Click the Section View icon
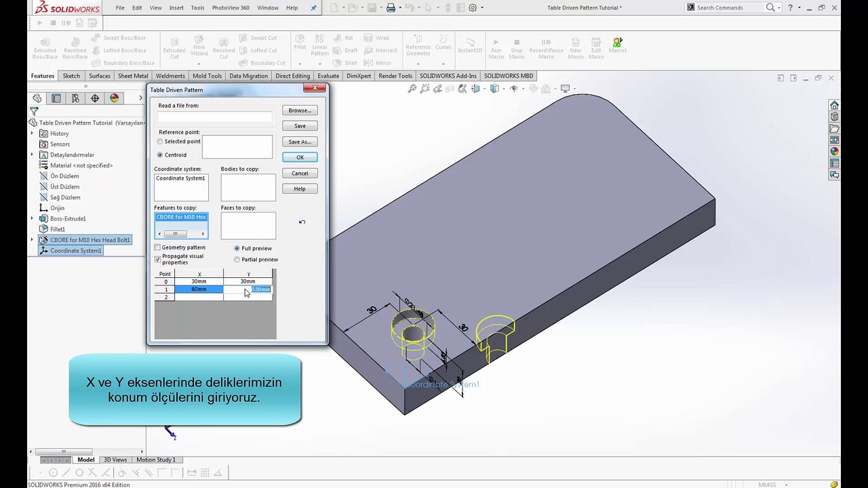The image size is (868, 488). tap(450, 89)
